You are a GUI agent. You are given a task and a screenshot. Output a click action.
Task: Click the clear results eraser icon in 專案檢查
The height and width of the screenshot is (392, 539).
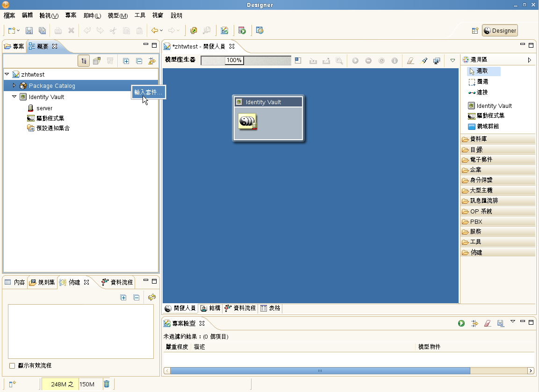pyautogui.click(x=488, y=323)
